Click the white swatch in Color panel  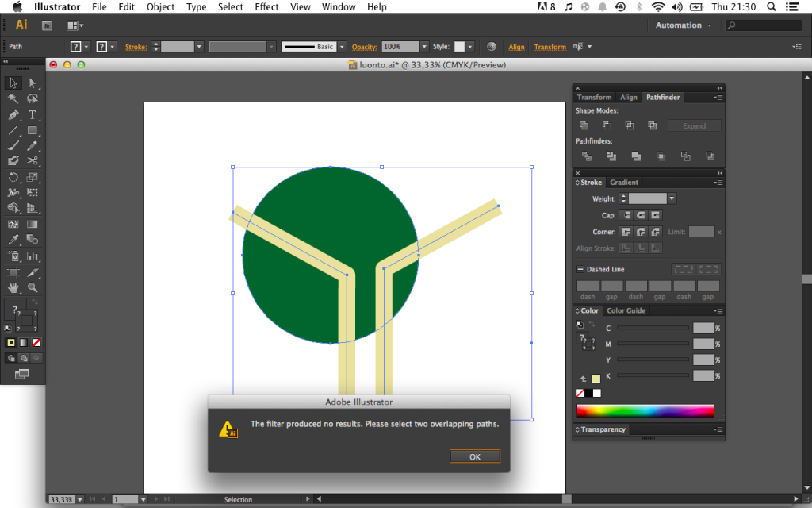pos(597,393)
